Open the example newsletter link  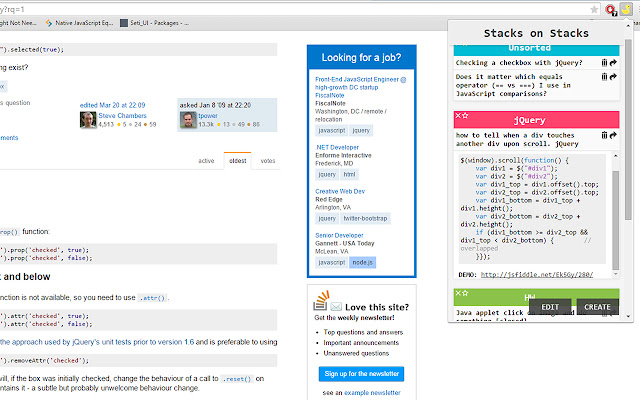tap(372, 393)
